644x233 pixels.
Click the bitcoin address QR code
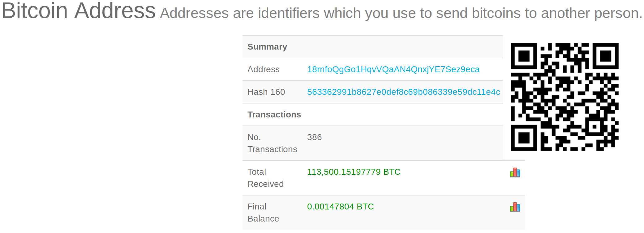[565, 97]
